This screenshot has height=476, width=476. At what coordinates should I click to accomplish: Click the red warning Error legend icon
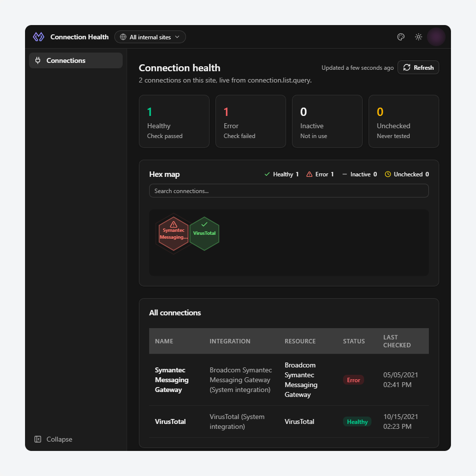click(309, 174)
